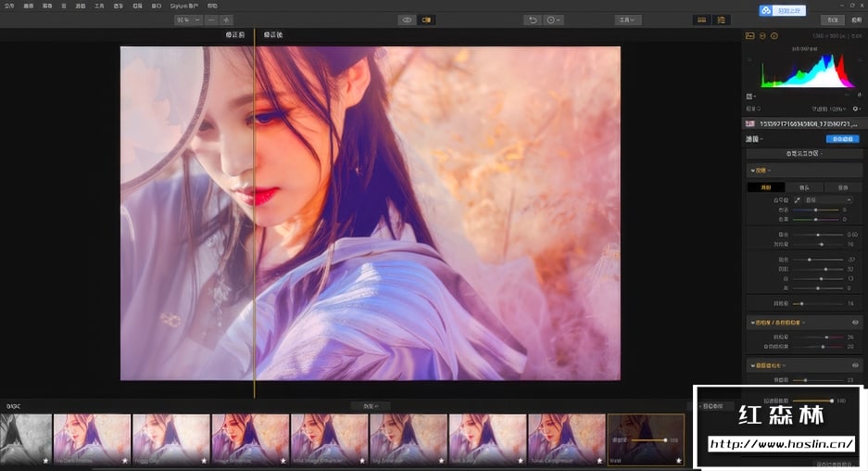
Task: Click the Highlights slider showing -37
Action: [818, 260]
